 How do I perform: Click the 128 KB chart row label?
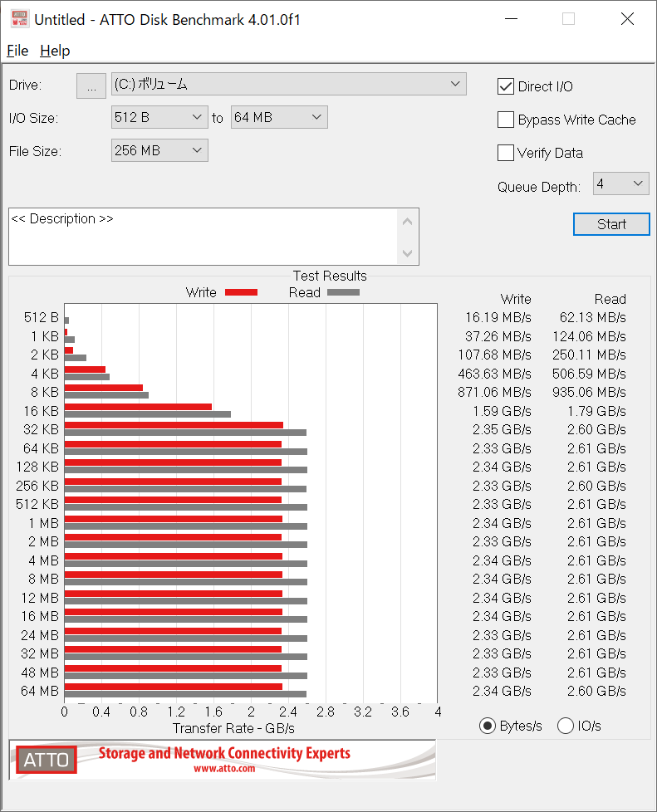pos(37,467)
